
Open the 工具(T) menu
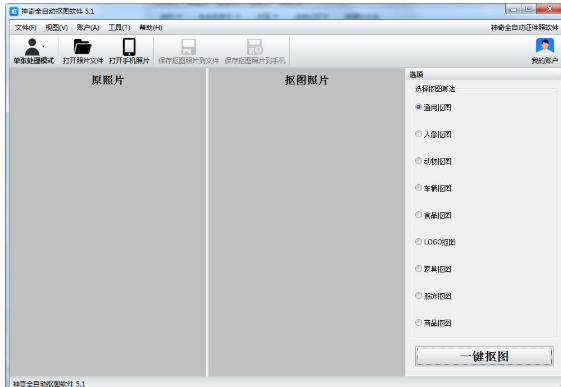click(119, 28)
